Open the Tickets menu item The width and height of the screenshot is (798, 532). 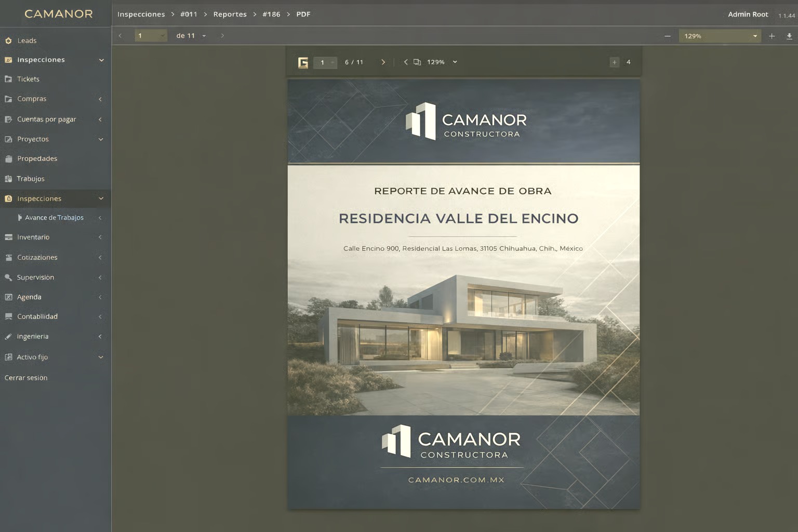pyautogui.click(x=56, y=79)
